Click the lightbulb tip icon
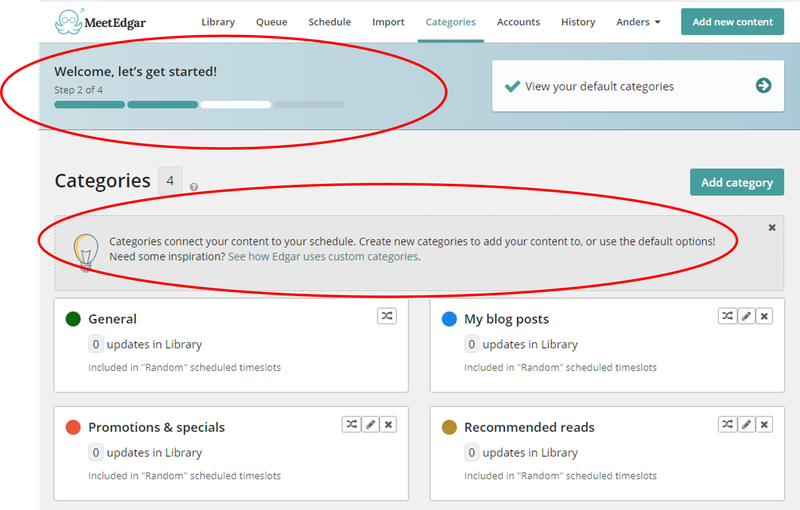 (86, 252)
